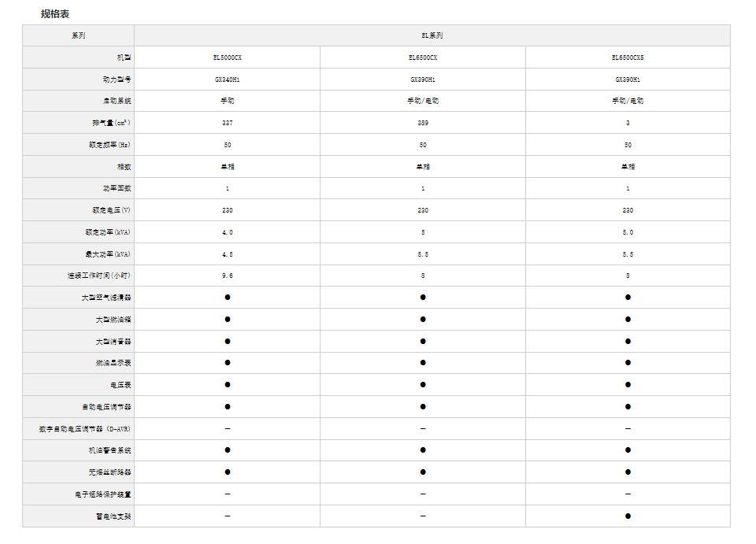Click the displacement value 337
The image size is (756, 544).
pos(228,123)
